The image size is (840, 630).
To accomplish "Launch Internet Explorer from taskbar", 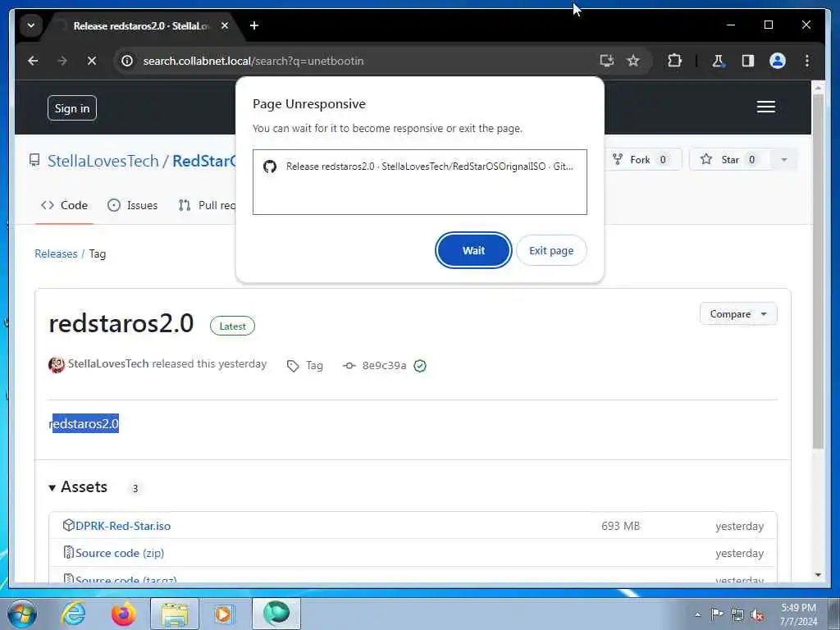I will (x=73, y=614).
